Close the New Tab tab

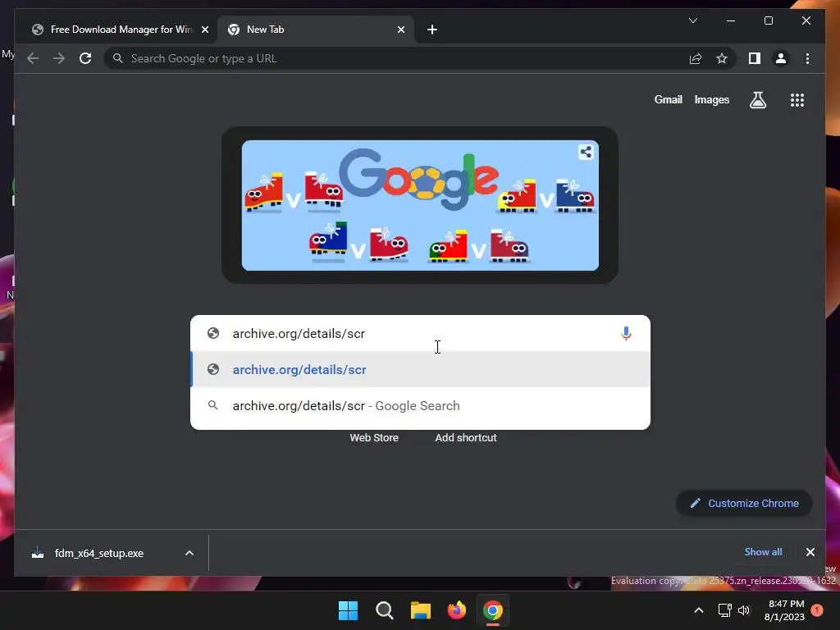tap(400, 30)
